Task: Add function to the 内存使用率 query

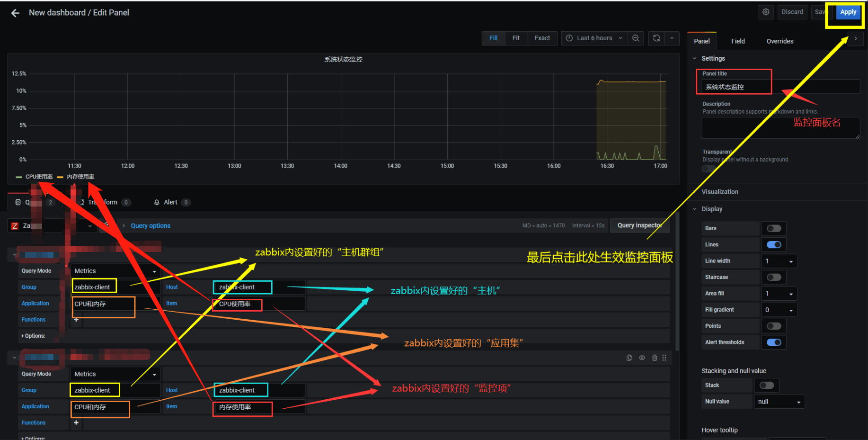Action: [x=76, y=422]
